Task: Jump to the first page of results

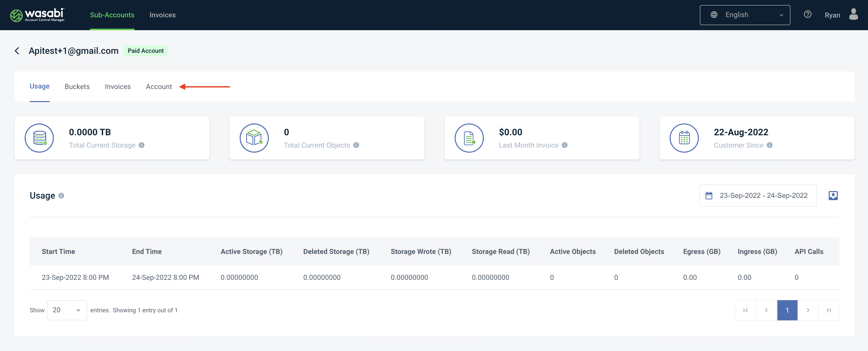Action: (746, 310)
